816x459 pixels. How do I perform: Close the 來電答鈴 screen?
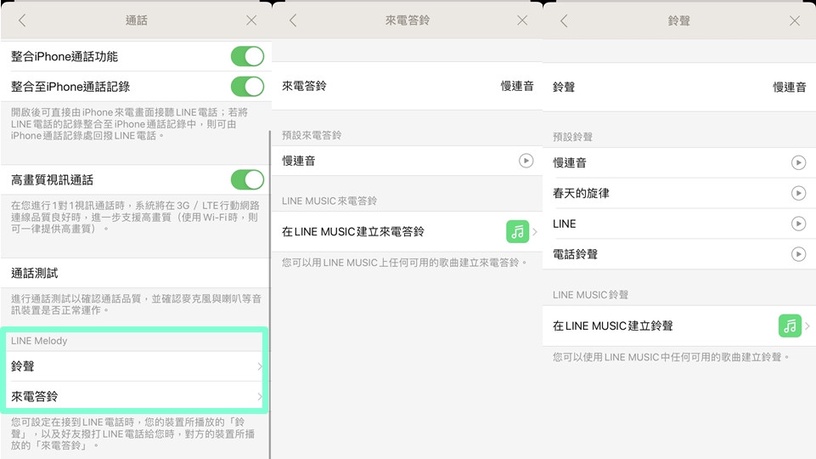[x=522, y=20]
